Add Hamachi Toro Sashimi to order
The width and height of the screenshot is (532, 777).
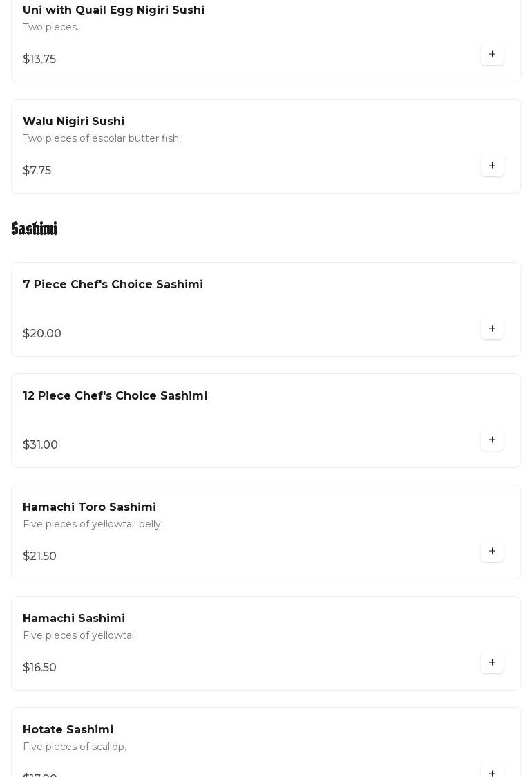coord(492,552)
